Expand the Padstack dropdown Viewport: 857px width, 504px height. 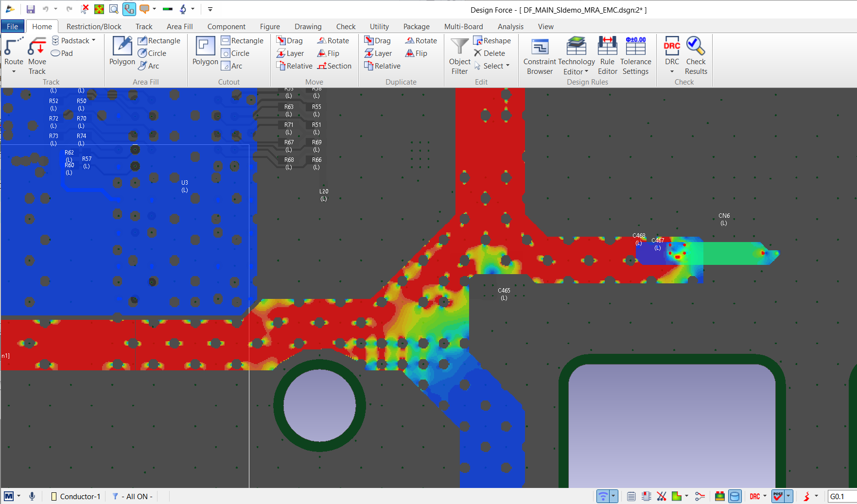click(93, 40)
